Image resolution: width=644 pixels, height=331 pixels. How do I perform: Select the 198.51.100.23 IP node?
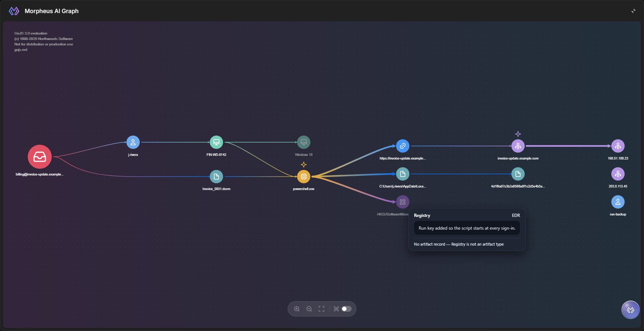tap(618, 146)
